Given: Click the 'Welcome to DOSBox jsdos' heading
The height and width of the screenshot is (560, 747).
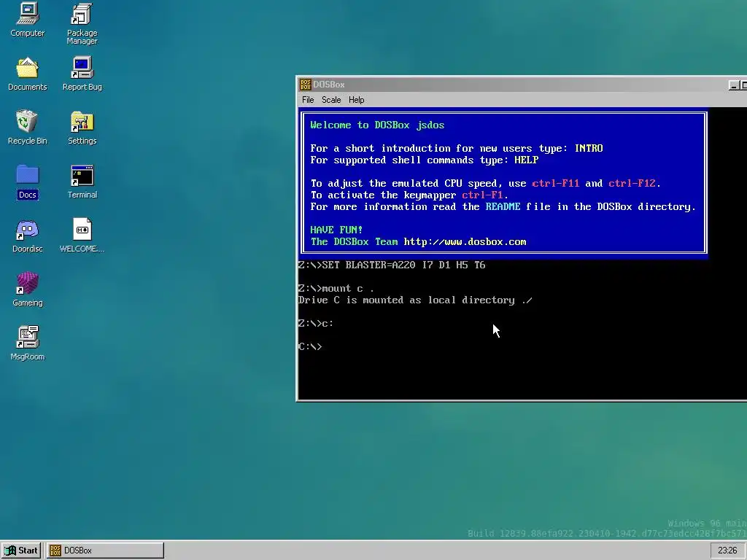Looking at the screenshot, I should (x=377, y=125).
